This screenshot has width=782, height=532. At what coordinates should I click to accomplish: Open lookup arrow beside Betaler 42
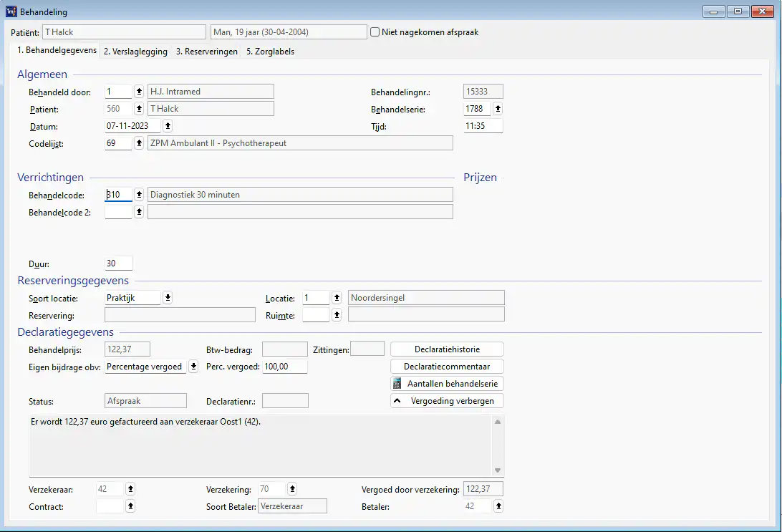498,506
